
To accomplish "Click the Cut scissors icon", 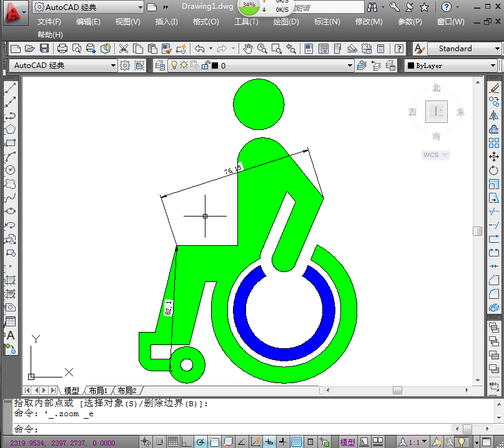I will pyautogui.click(x=124, y=49).
